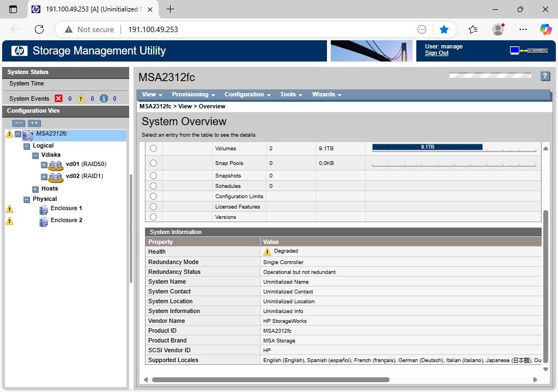
Task: Click the Sign Out link
Action: 436,53
